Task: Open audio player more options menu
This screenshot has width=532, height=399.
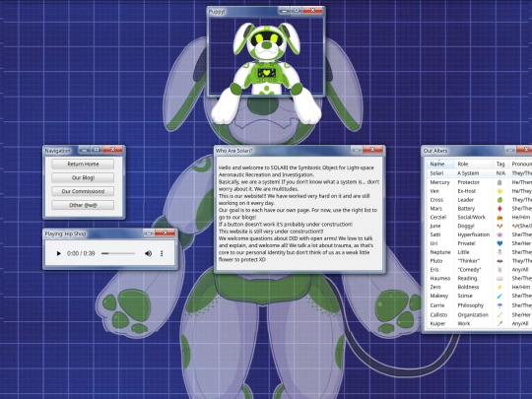Action: point(162,253)
